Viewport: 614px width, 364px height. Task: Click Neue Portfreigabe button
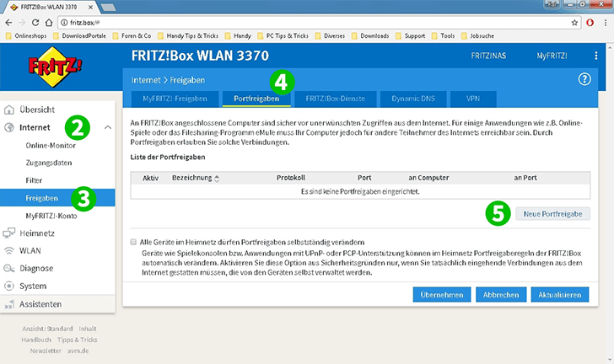[x=552, y=214]
